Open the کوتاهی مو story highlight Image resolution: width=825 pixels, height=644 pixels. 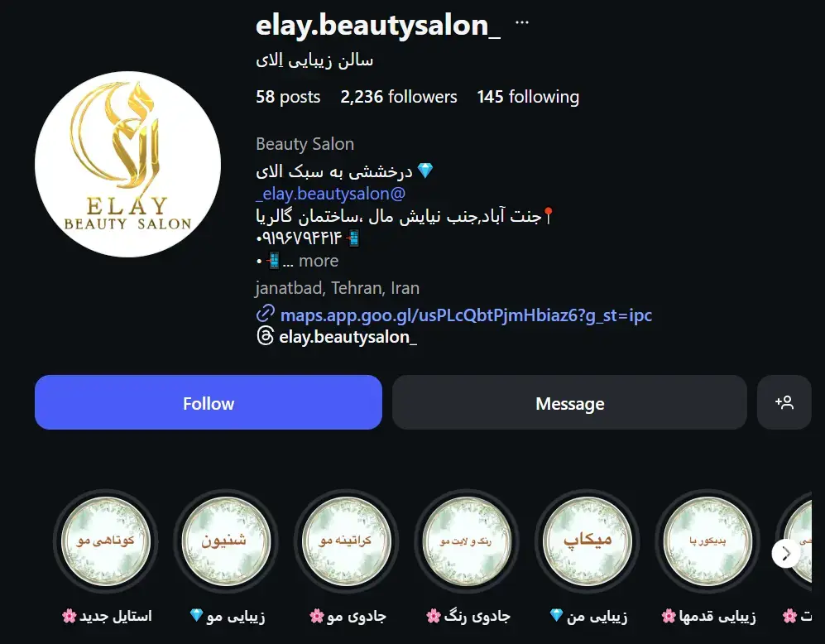pyautogui.click(x=106, y=541)
